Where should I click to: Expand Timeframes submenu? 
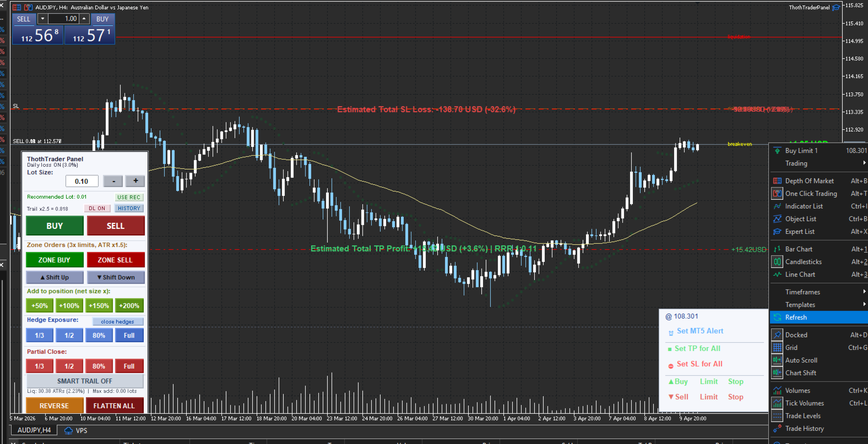coord(819,292)
